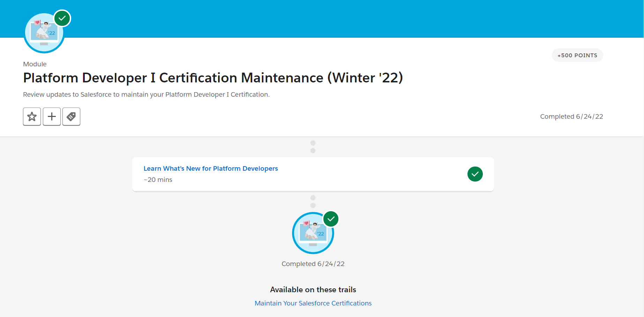
Task: Open the tags icon next to the plus button
Action: tap(71, 117)
